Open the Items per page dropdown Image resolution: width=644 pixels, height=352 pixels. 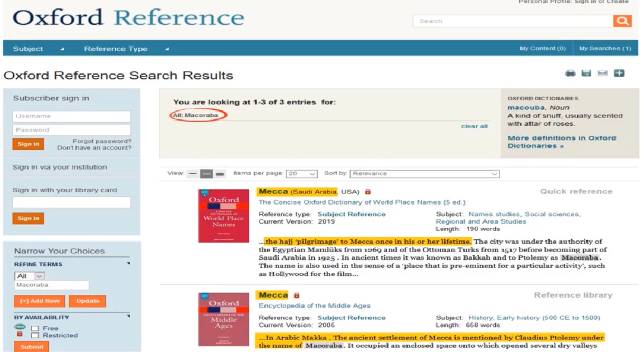[x=301, y=173]
